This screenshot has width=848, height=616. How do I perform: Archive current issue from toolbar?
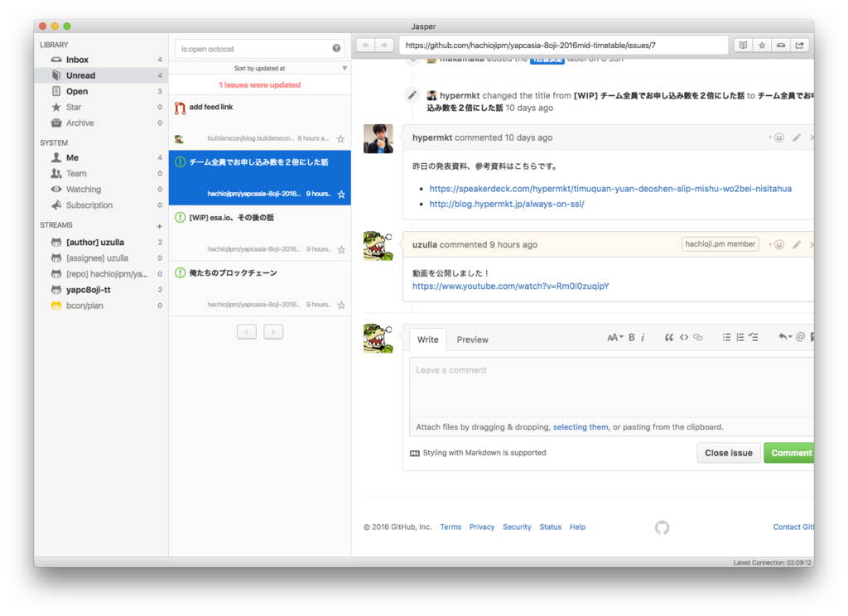[780, 46]
